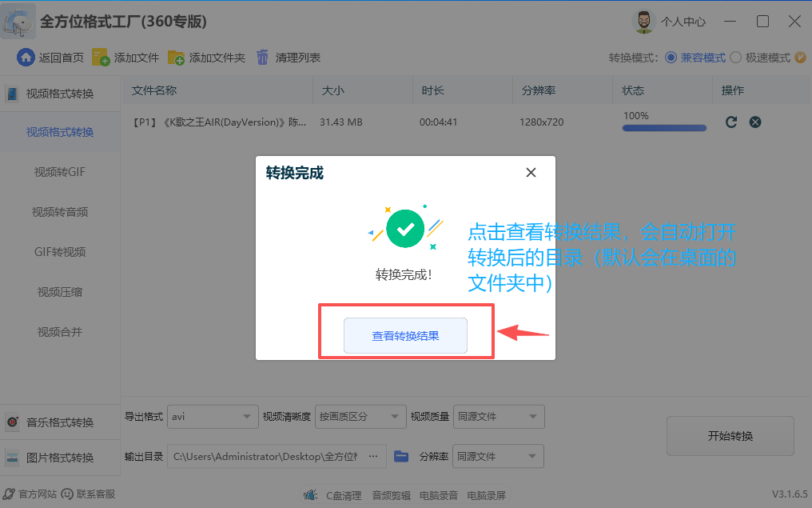The height and width of the screenshot is (508, 812).
Task: Click the 100% progress bar of the converted video
Action: point(664,127)
